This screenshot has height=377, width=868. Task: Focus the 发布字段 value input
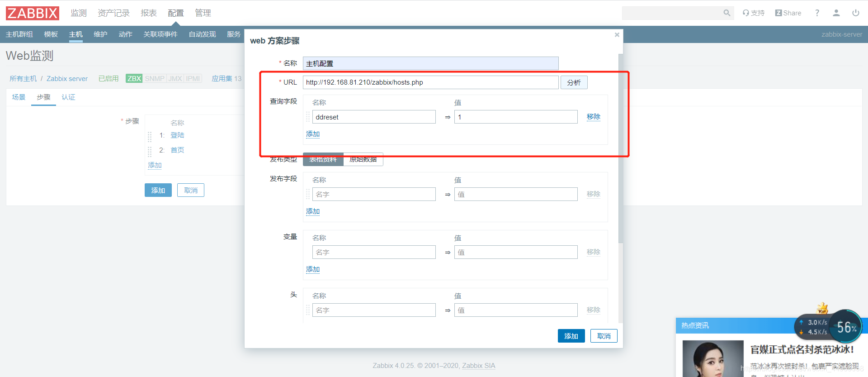click(x=516, y=194)
